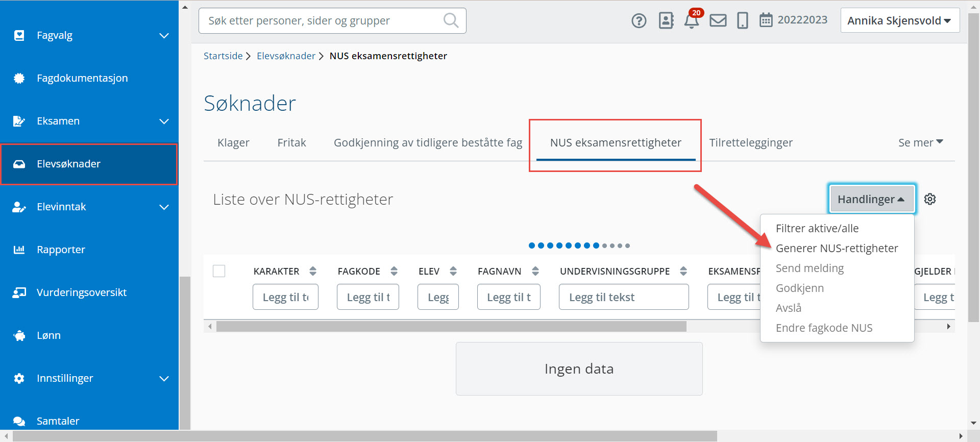Image resolution: width=980 pixels, height=442 pixels.
Task: Go to Elevsøknader breadcrumb link
Action: coord(286,56)
